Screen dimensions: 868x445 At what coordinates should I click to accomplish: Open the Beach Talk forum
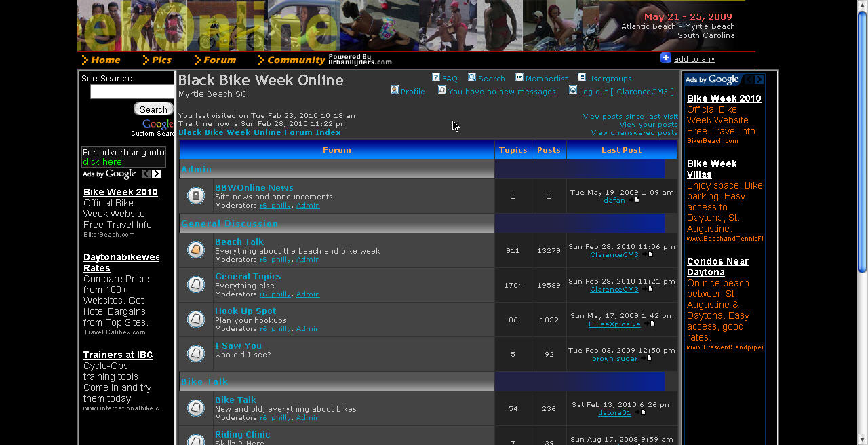click(x=239, y=241)
